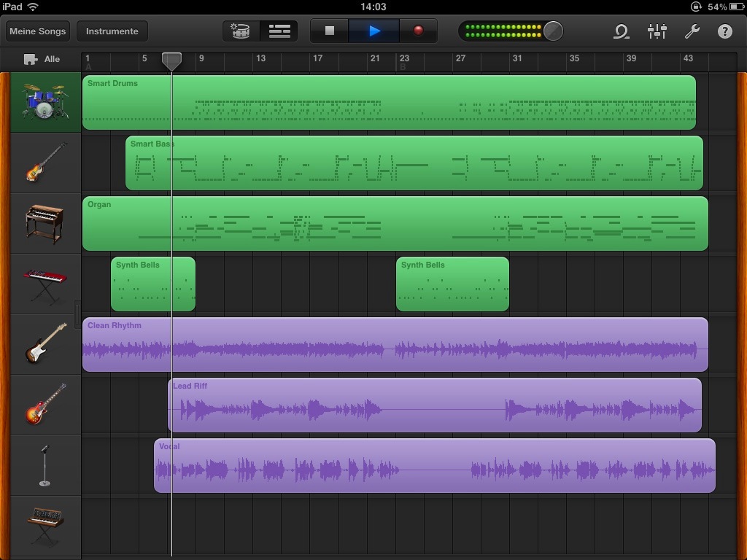Select the bass guitar track icon
The width and height of the screenshot is (747, 560).
(44, 162)
